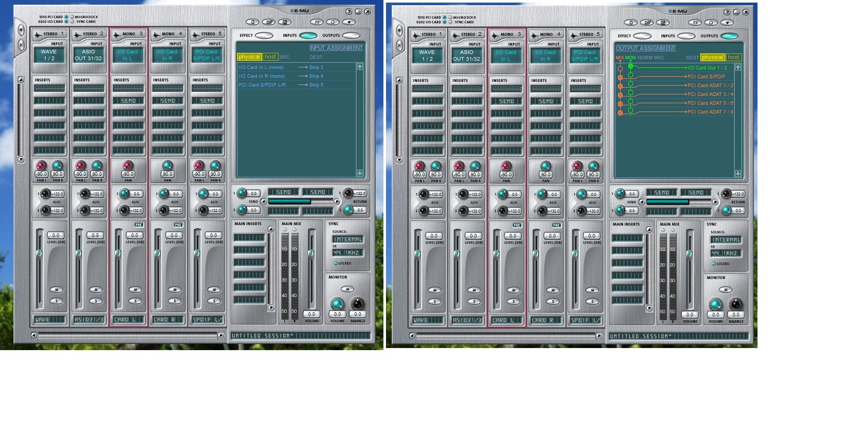The width and height of the screenshot is (868, 444).
Task: Open sample rate 44.1kHz selector, left window
Action: point(348,253)
